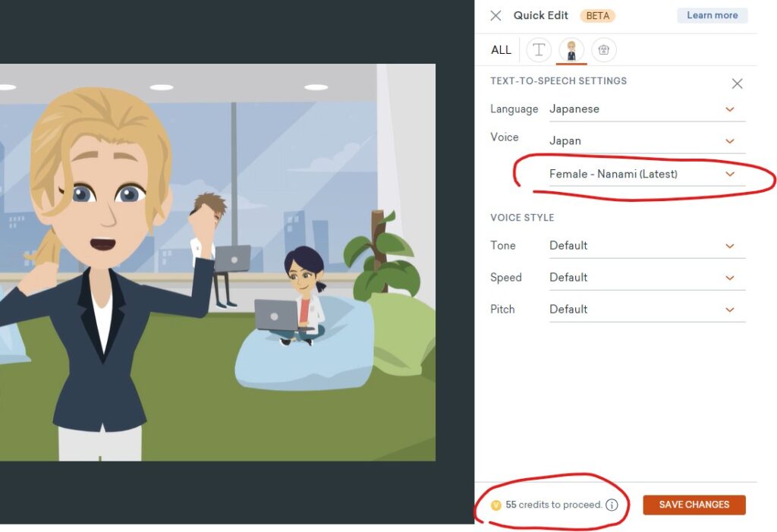Close the Text-to-Speech Settings section
This screenshot has width=777, height=532.
coord(737,83)
